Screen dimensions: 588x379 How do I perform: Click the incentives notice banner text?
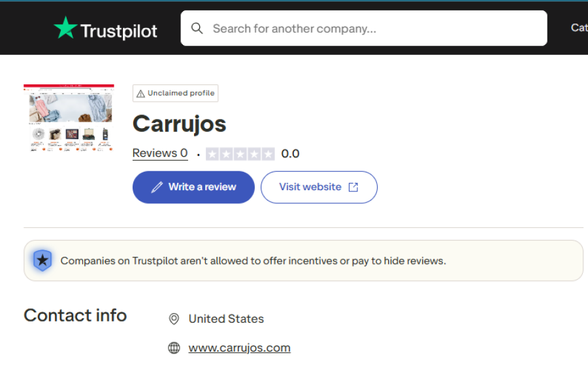pos(253,261)
